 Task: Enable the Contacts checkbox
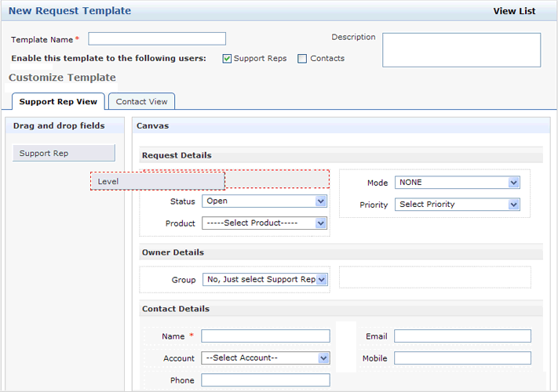302,59
